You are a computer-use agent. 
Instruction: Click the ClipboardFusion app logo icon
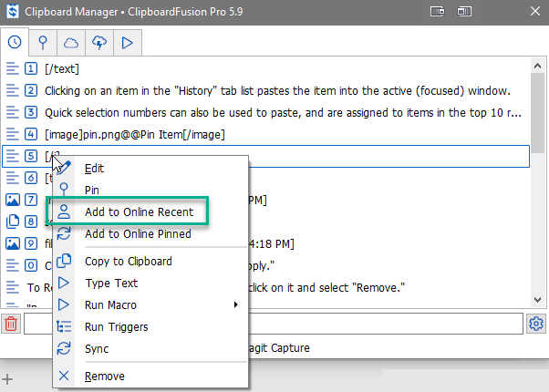coord(13,12)
